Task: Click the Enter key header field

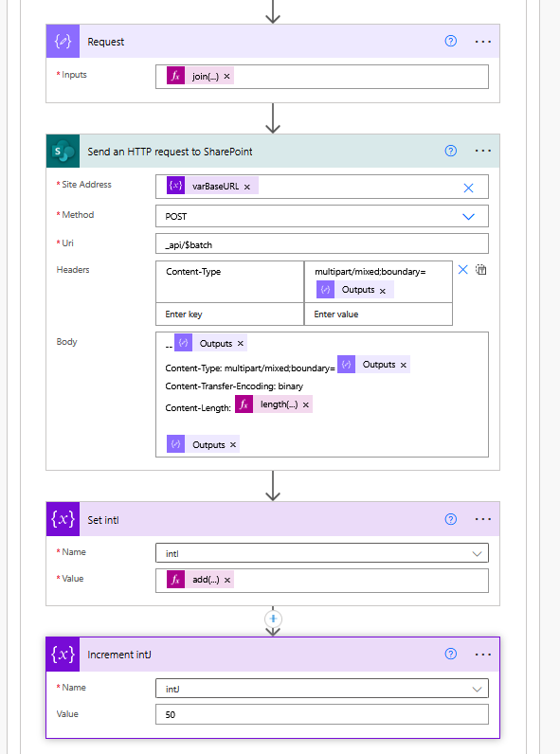Action: tap(229, 314)
